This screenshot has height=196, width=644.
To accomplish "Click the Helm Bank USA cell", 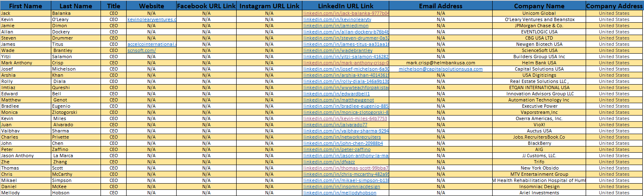I will 539,63.
